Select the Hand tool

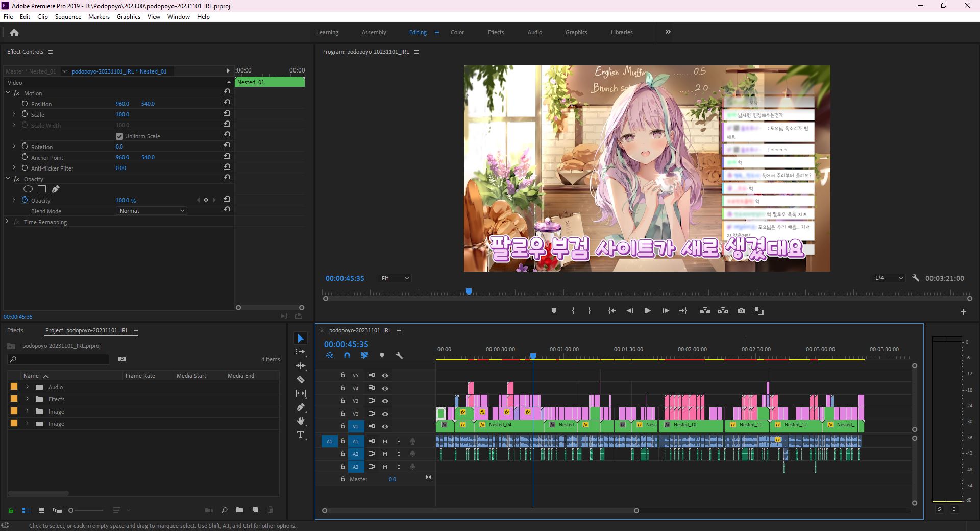point(301,421)
